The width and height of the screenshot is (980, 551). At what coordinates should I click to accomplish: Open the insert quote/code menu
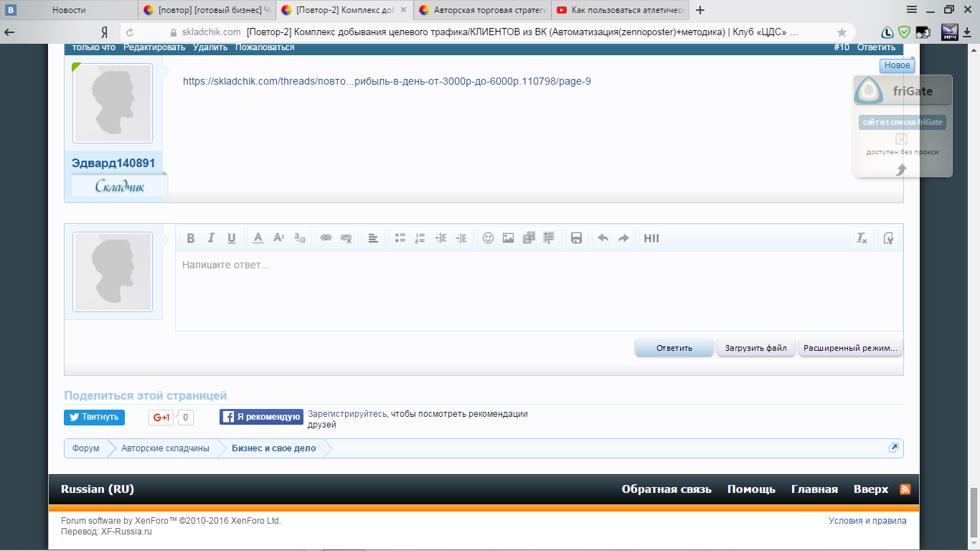click(550, 238)
